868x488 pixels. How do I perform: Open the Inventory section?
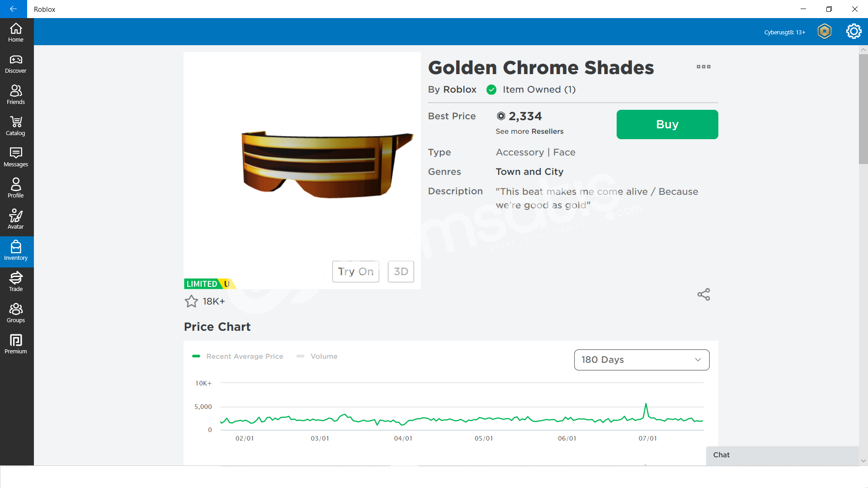coord(16,251)
